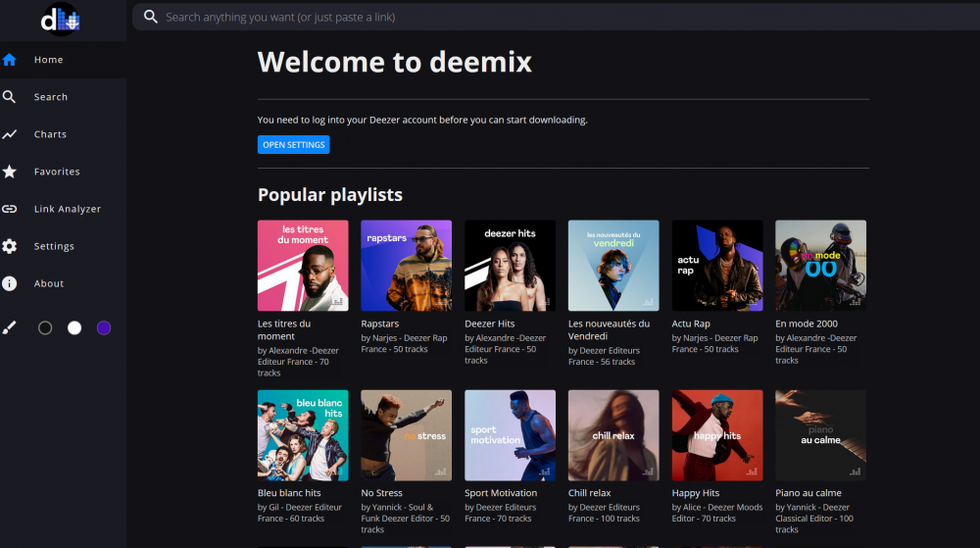Open Les nouveautés du Vendredi cover
This screenshot has width=980, height=548.
coord(613,266)
